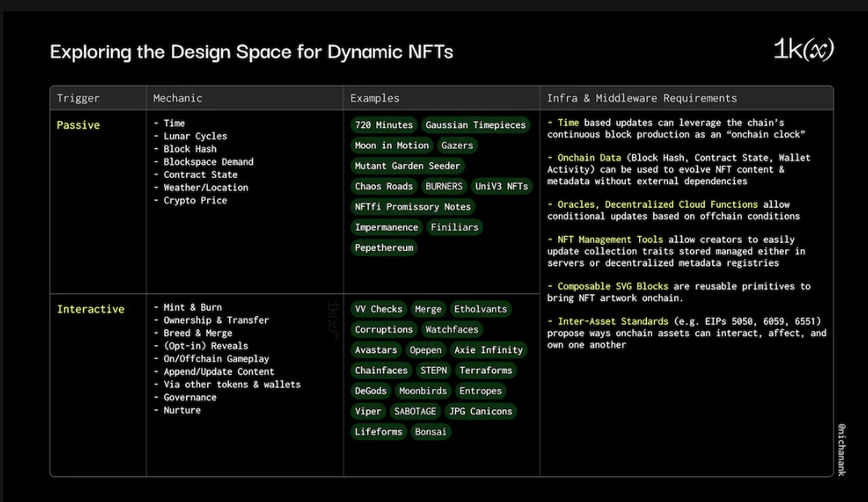This screenshot has width=868, height=502.
Task: Click the Nurture mechanic
Action: pos(182,410)
